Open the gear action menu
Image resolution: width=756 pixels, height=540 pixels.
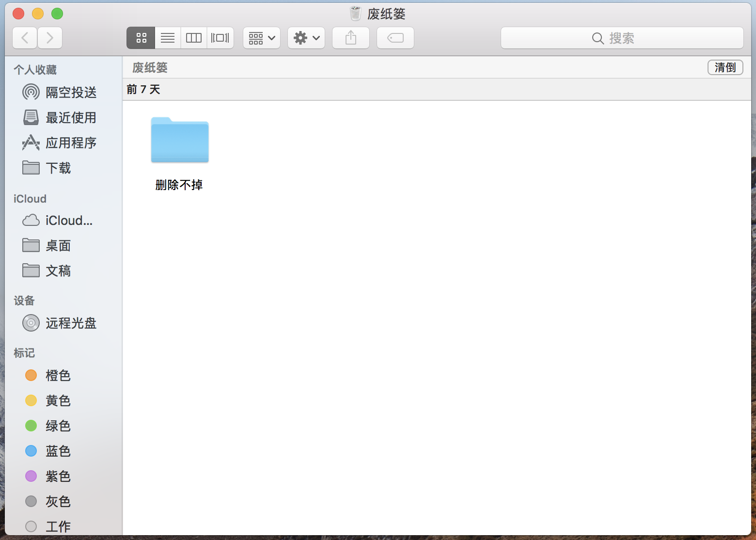[306, 38]
